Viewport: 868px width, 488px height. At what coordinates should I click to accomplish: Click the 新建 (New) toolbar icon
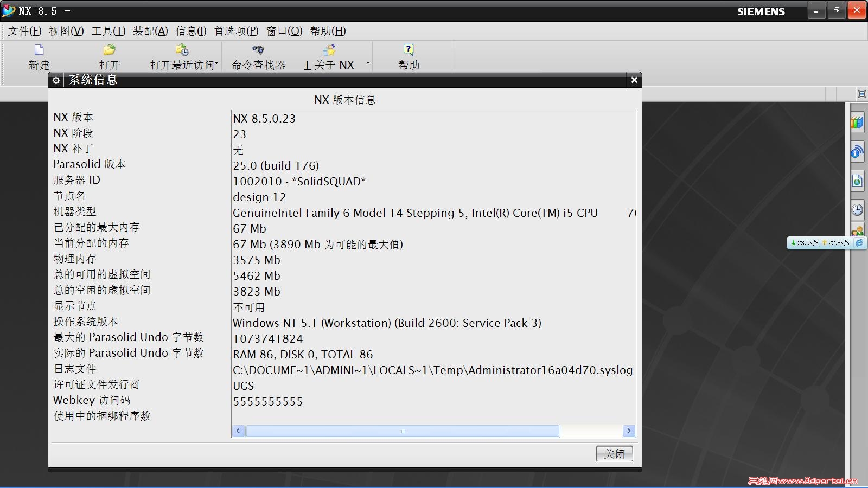pos(39,50)
